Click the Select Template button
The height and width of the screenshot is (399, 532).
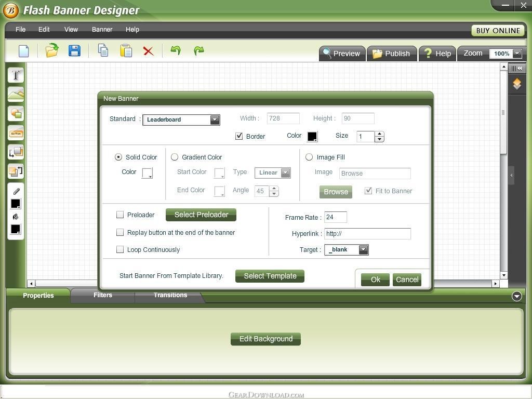click(x=270, y=276)
